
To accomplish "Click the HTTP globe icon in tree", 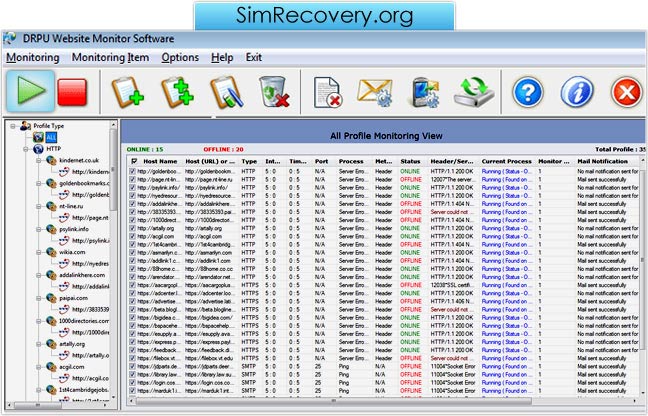I will 38,149.
